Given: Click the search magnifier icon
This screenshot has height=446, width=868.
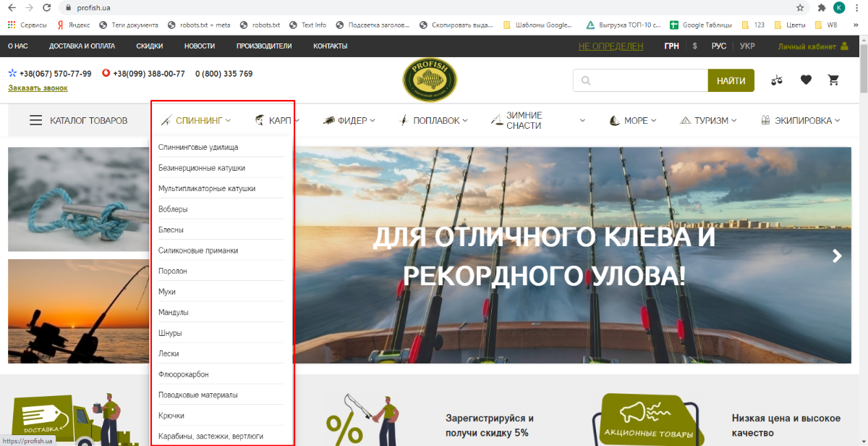Looking at the screenshot, I should (586, 80).
